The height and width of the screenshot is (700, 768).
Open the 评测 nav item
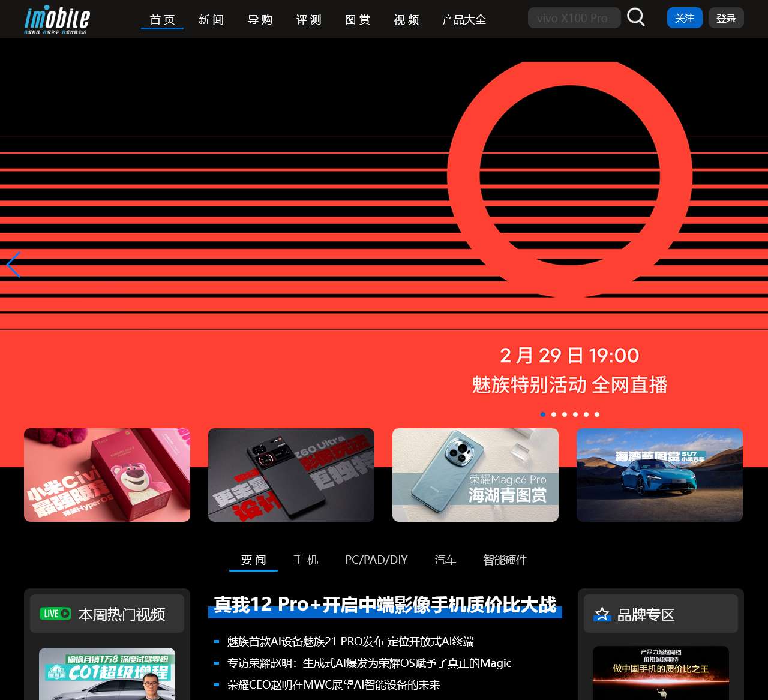[x=309, y=20]
